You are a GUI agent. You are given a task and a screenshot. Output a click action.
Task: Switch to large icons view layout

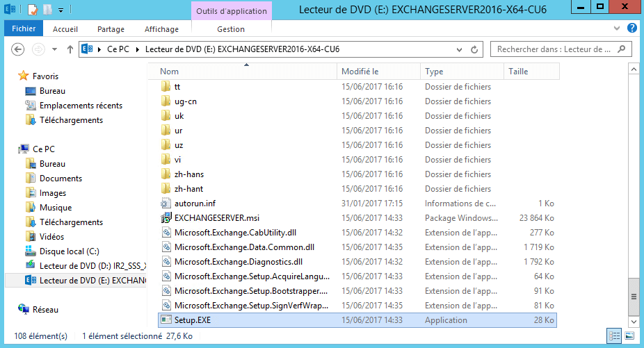click(629, 336)
